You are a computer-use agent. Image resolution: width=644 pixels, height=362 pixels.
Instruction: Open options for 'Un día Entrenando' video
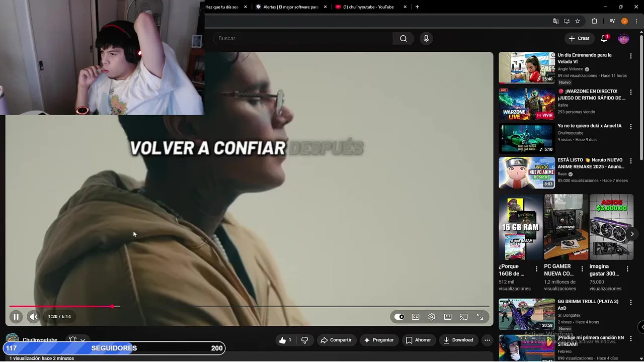coord(631,56)
